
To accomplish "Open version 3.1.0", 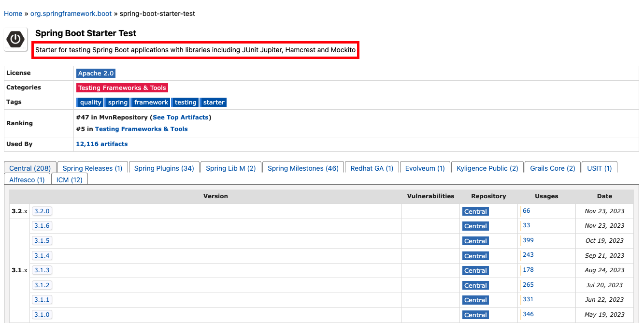I will point(42,315).
